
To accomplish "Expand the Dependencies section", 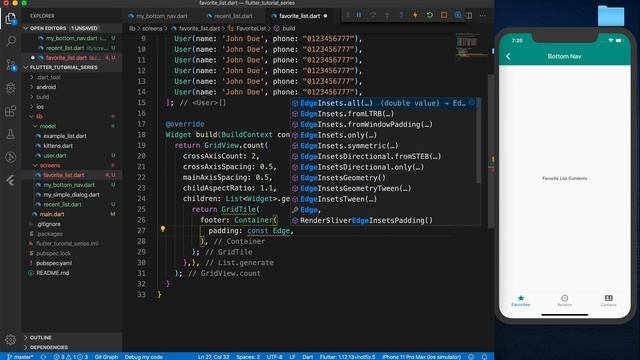I will click(49, 347).
